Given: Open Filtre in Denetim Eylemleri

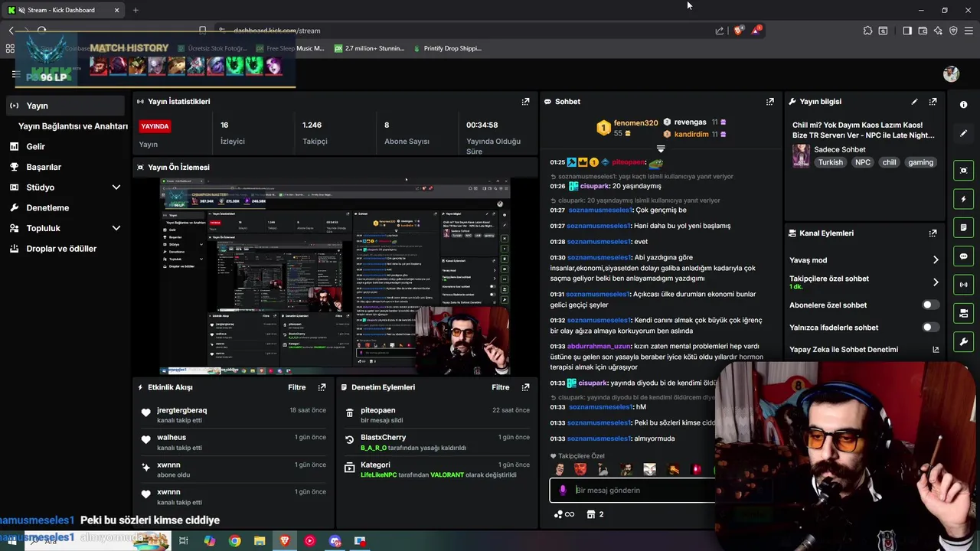Looking at the screenshot, I should point(501,387).
